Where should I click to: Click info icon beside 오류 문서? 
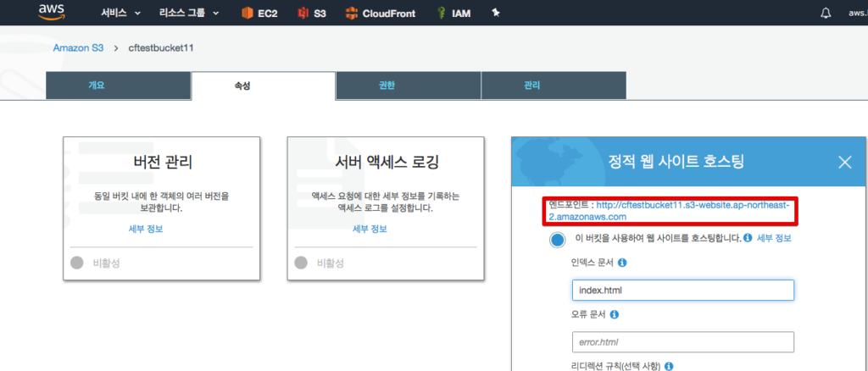(614, 314)
